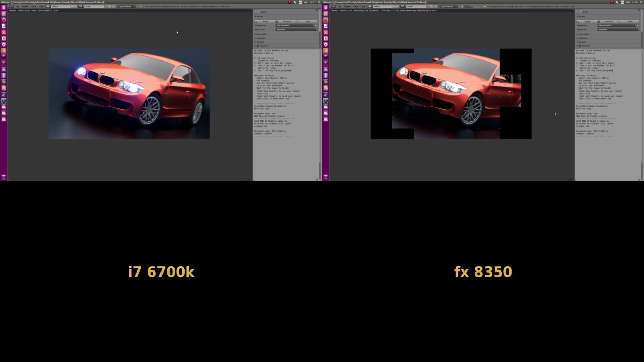Open Help menu in right Blender window

tap(363, 6)
